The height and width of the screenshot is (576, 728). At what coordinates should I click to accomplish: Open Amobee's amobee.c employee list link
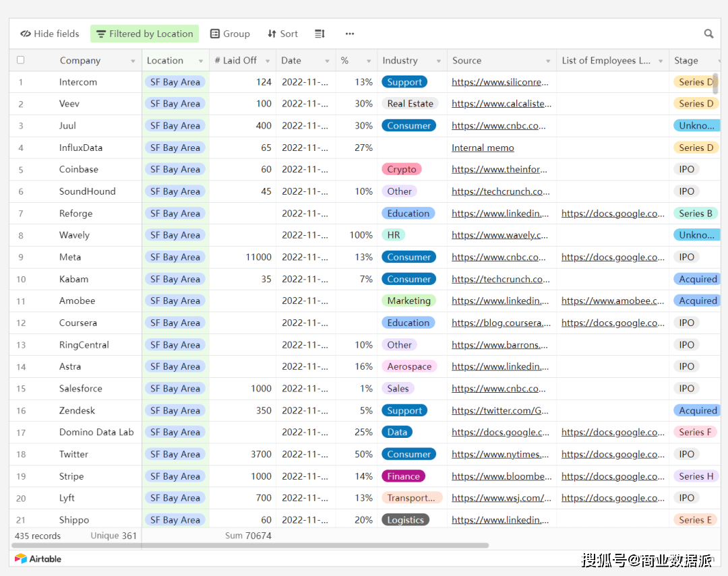pos(613,300)
